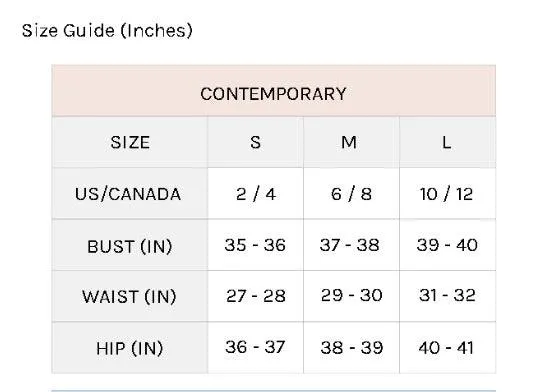The image size is (540, 392).
Task: Click the 2 / 4 US size cell
Action: (x=256, y=194)
